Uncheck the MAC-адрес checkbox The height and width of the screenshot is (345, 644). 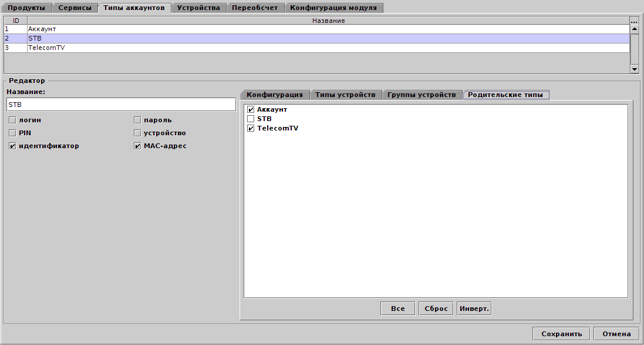coord(138,146)
